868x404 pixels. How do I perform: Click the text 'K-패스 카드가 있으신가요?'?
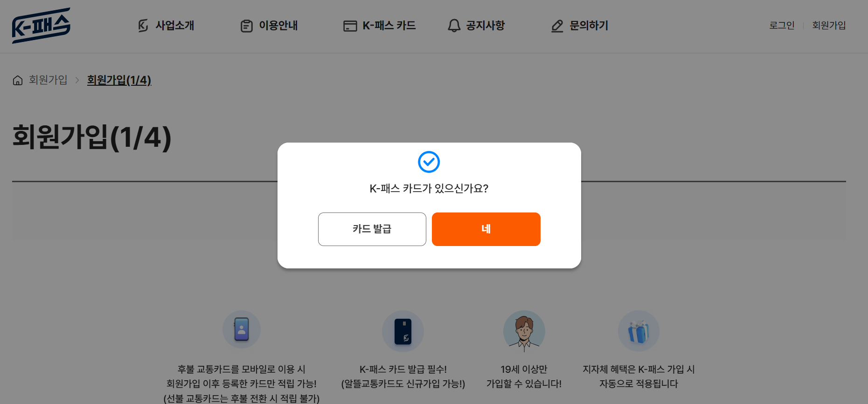coord(429,189)
